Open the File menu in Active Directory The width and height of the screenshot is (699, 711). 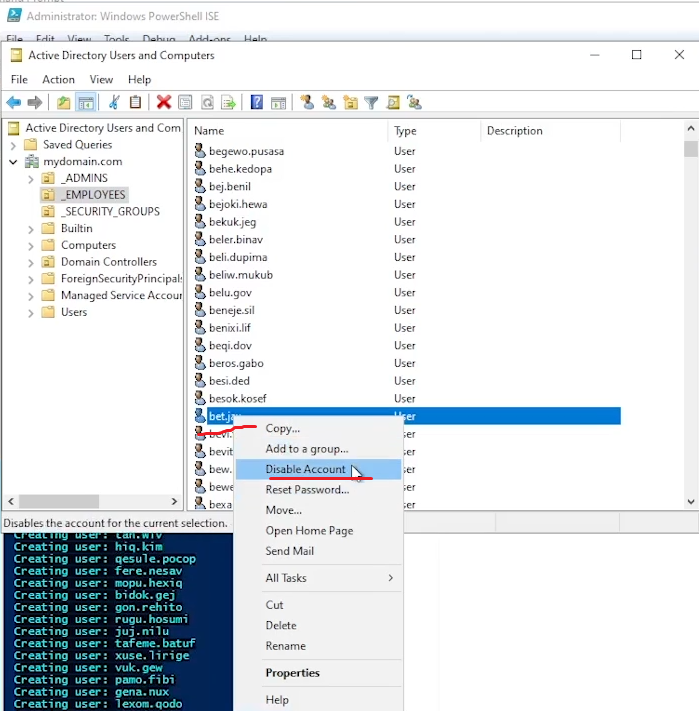19,79
